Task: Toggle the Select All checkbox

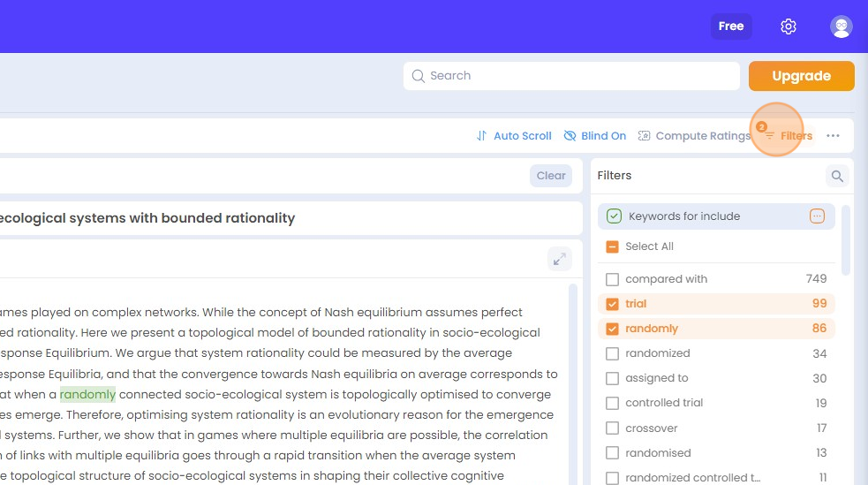Action: [612, 246]
